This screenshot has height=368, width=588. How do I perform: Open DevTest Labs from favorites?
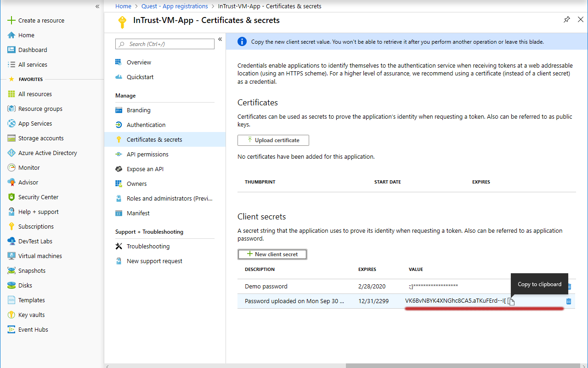point(35,241)
